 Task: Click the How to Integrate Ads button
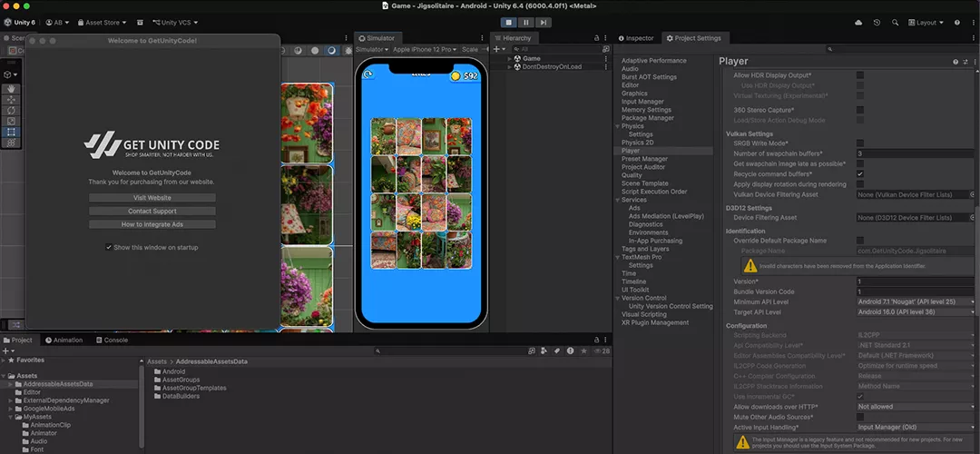(x=152, y=224)
